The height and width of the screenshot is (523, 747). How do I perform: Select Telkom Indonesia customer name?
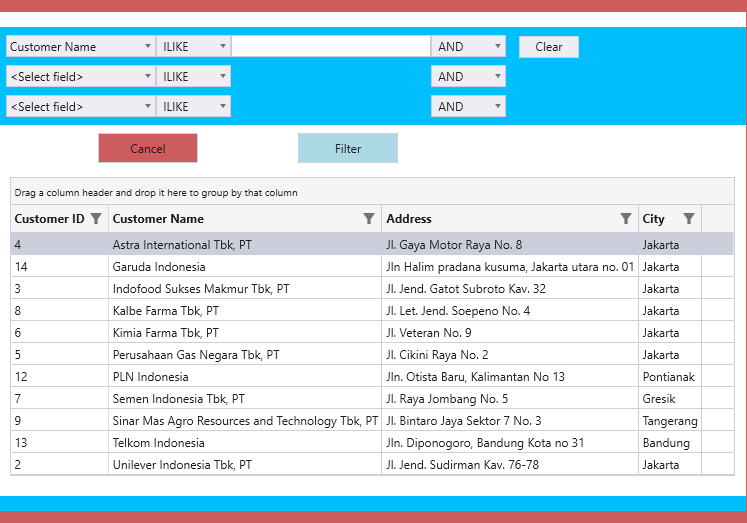159,443
